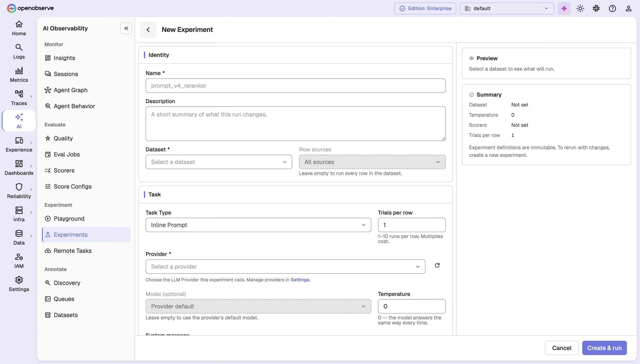The height and width of the screenshot is (364, 640).
Task: Open the Infra section
Action: click(19, 214)
